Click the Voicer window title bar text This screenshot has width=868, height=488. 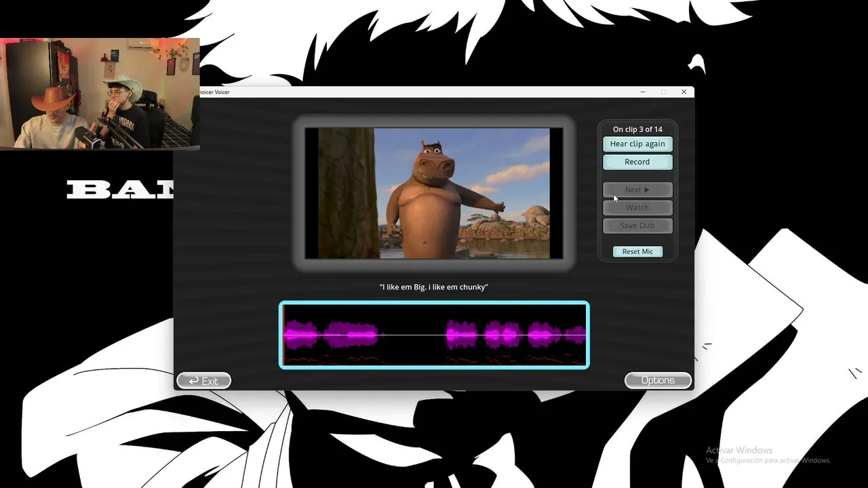[x=214, y=91]
